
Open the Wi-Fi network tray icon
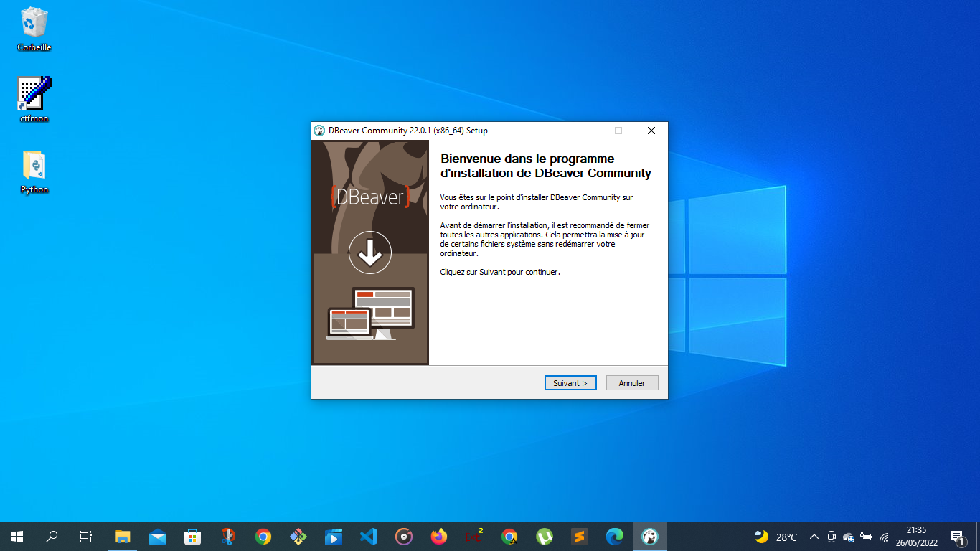pyautogui.click(x=884, y=537)
